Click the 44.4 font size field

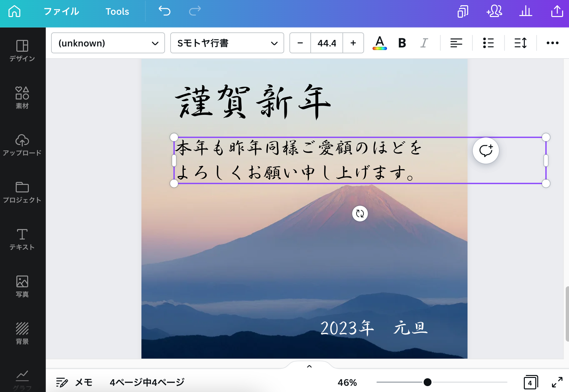click(x=327, y=43)
